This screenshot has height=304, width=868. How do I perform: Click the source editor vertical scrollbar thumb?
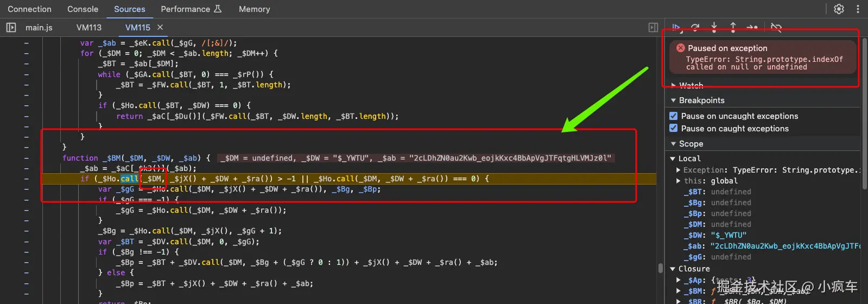click(660, 268)
